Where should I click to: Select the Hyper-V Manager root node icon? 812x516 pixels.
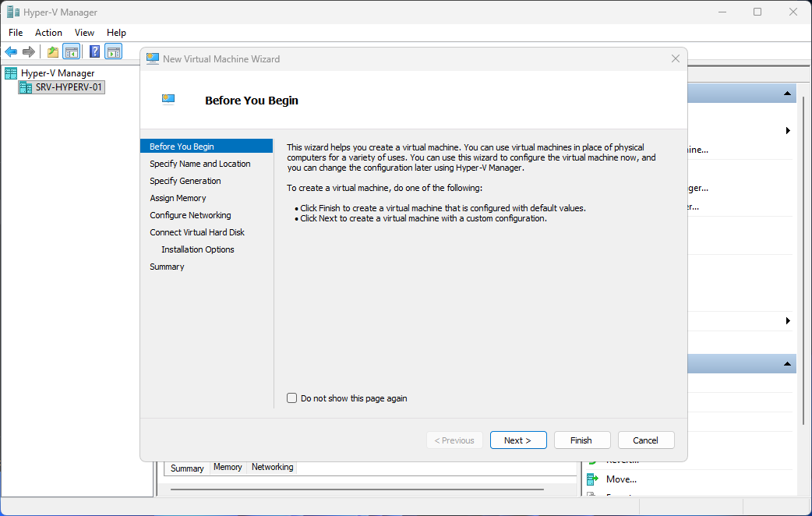[10, 72]
